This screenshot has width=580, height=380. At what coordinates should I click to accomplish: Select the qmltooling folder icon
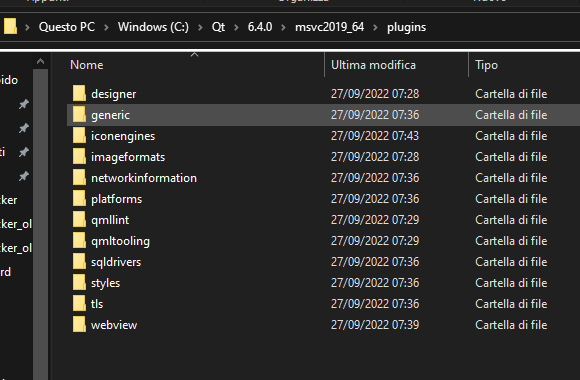tap(79, 241)
